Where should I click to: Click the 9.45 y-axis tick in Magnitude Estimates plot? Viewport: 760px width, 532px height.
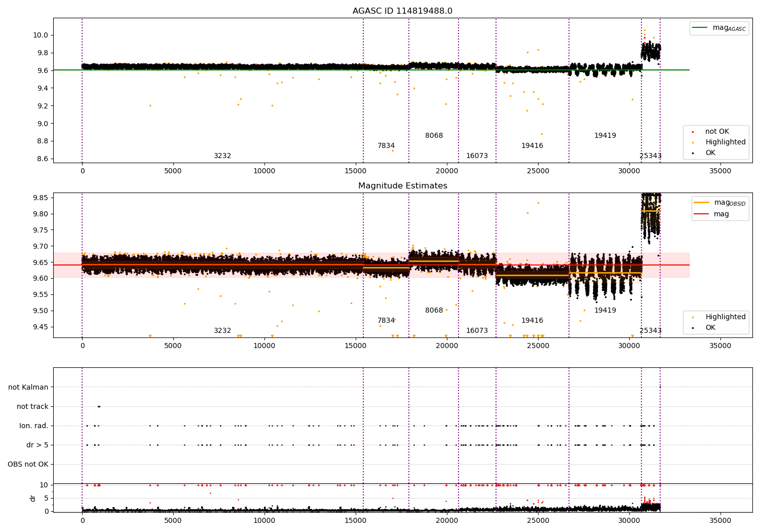pos(41,327)
